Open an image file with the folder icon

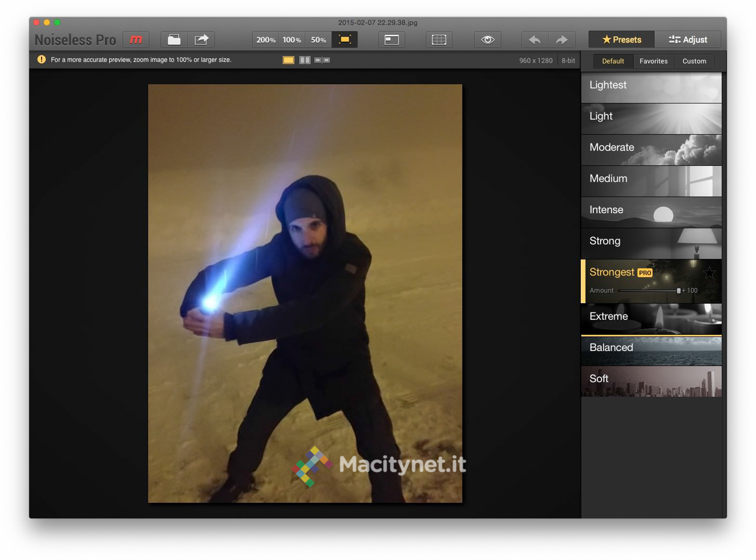[174, 40]
